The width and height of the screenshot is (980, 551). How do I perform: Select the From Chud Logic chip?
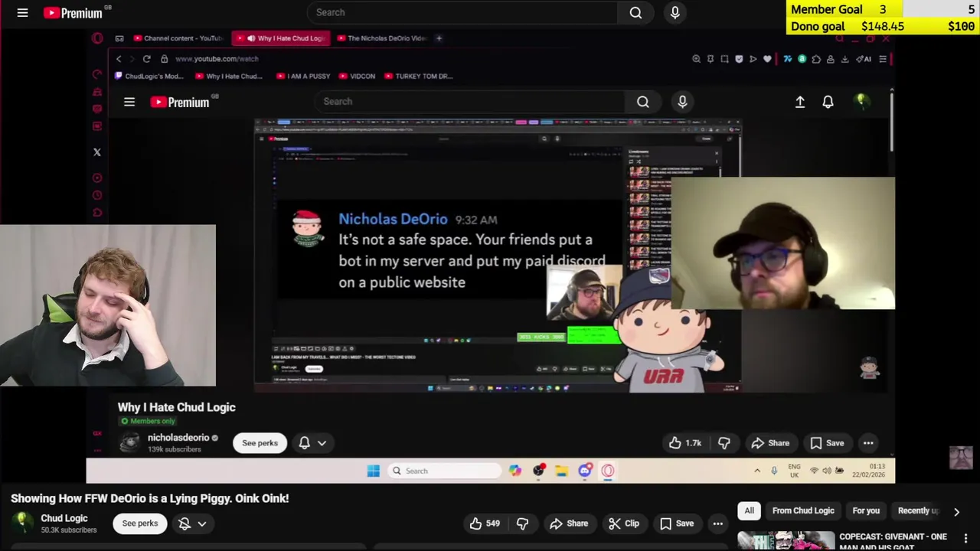click(x=803, y=510)
